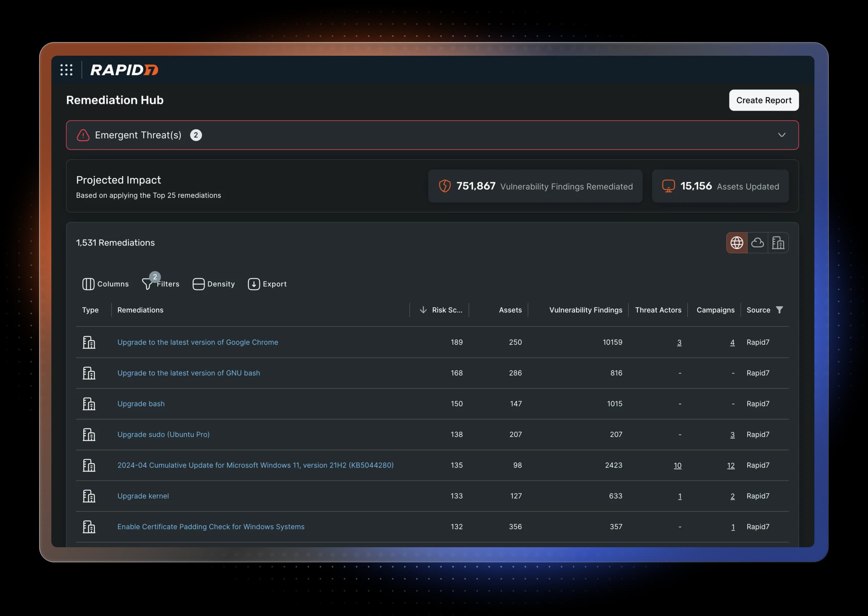
Task: Sort by the Remediations column header
Action: pyautogui.click(x=140, y=310)
